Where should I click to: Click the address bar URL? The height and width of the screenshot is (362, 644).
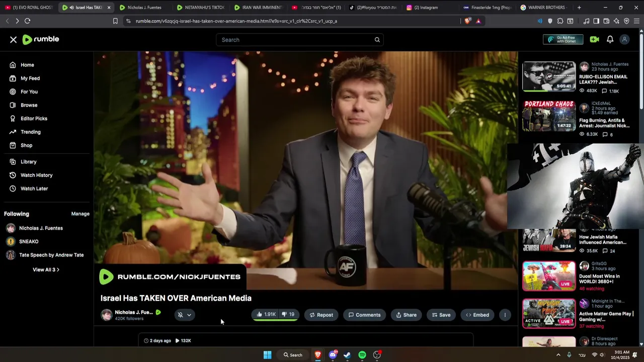(x=236, y=21)
